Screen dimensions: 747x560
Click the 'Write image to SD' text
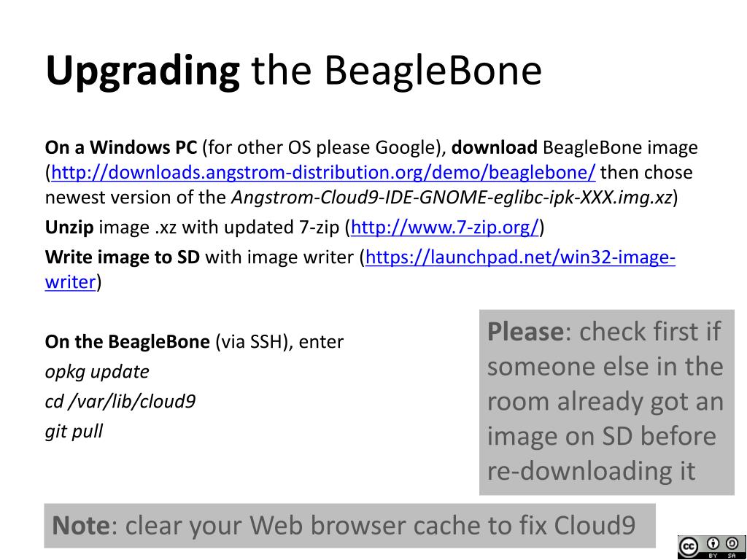pyautogui.click(x=122, y=257)
